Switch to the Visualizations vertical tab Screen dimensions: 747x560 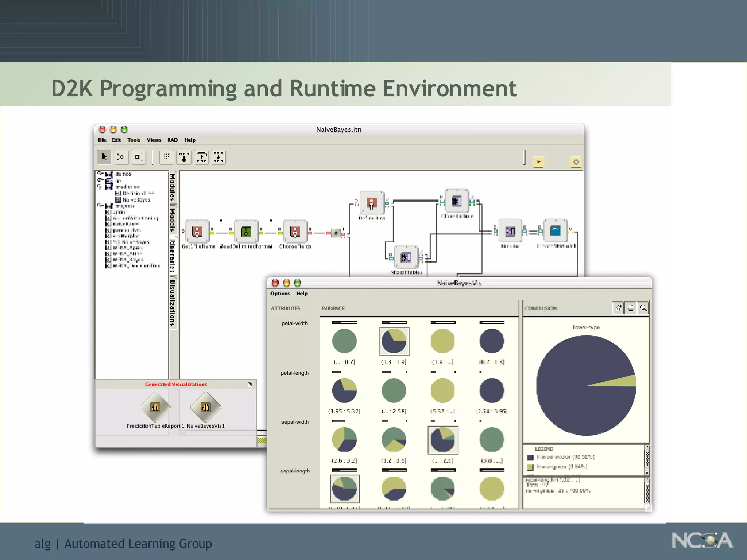(173, 303)
